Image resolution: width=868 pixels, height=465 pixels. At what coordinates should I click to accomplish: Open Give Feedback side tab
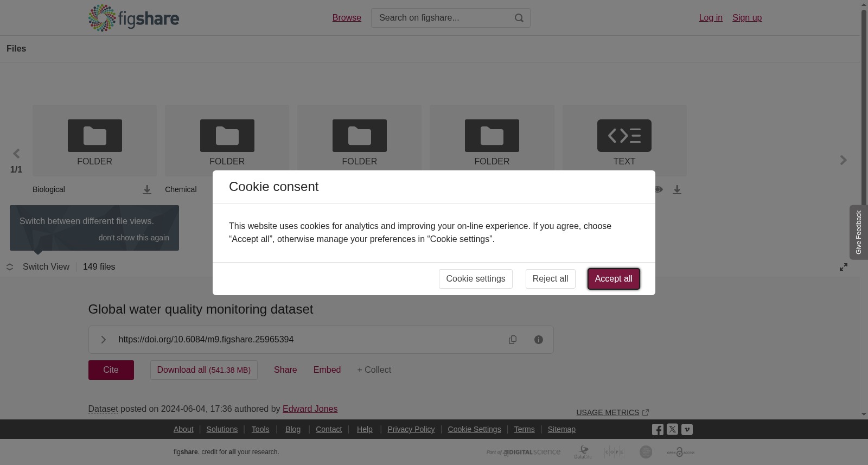click(x=859, y=232)
